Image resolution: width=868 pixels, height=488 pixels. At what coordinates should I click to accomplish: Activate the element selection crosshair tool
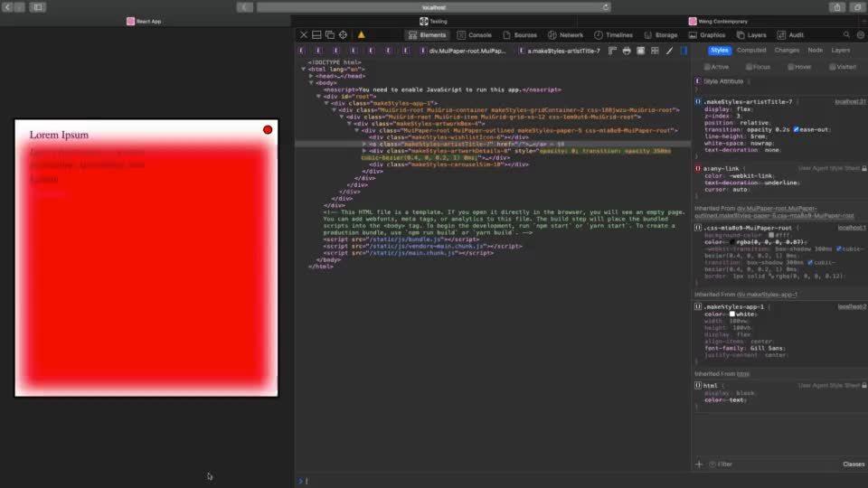point(344,35)
